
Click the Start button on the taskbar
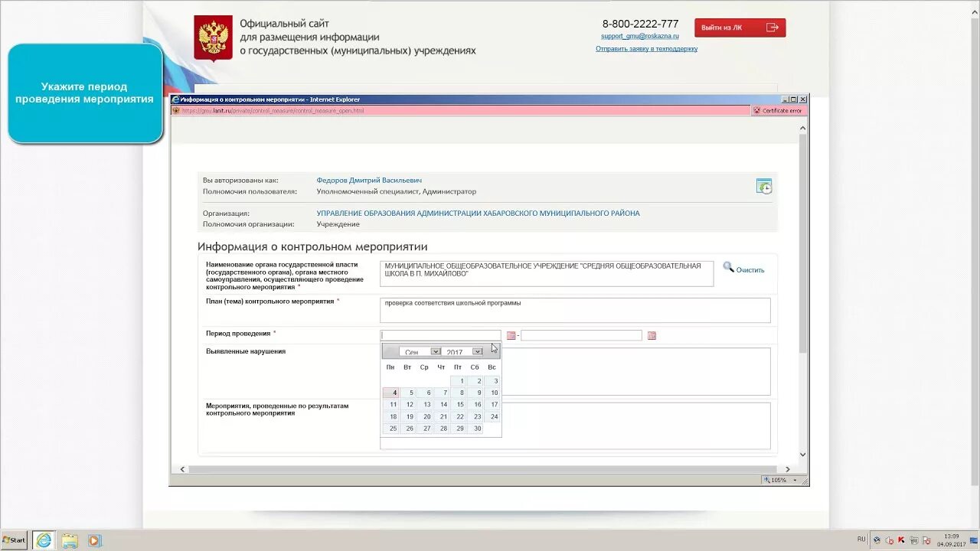pyautogui.click(x=14, y=540)
